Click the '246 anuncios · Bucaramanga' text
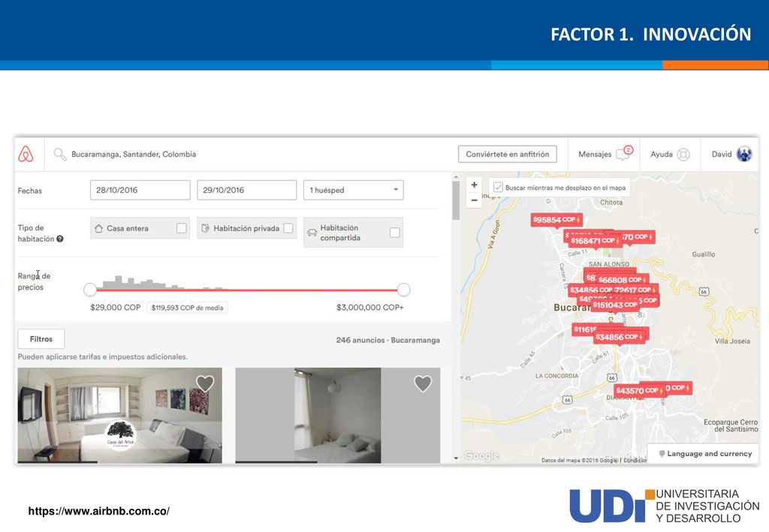The image size is (769, 532). (388, 340)
